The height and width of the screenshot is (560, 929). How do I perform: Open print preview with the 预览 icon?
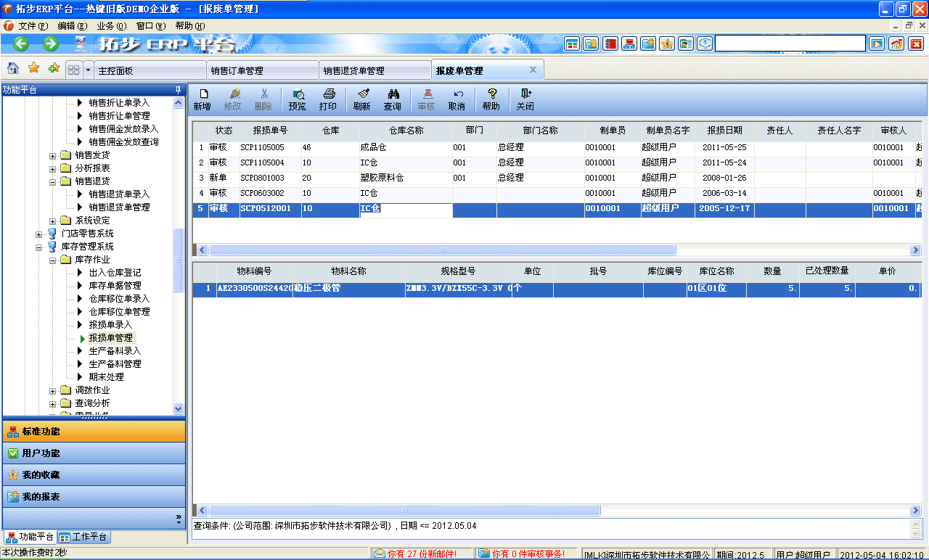[297, 99]
